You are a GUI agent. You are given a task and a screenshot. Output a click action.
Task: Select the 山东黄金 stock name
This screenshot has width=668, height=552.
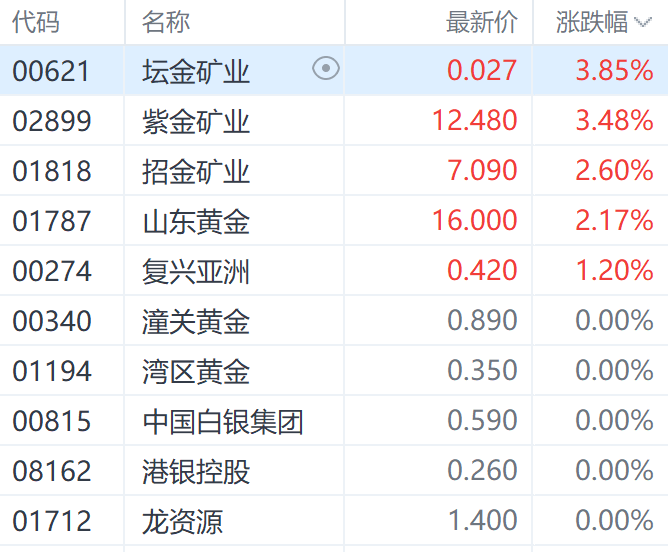[196, 221]
